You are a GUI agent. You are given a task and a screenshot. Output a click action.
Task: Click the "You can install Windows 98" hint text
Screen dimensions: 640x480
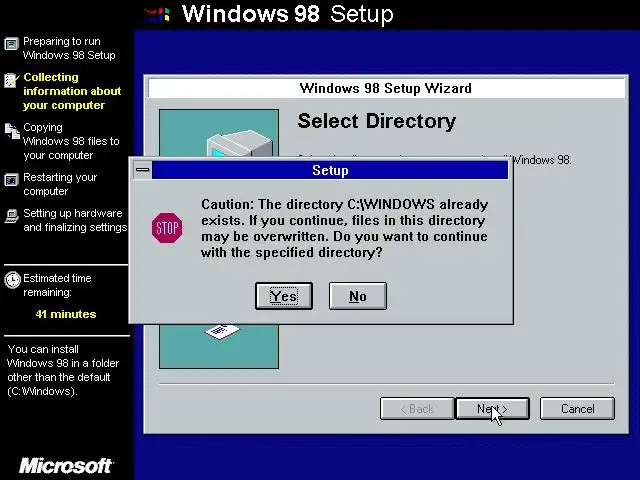pyautogui.click(x=63, y=370)
